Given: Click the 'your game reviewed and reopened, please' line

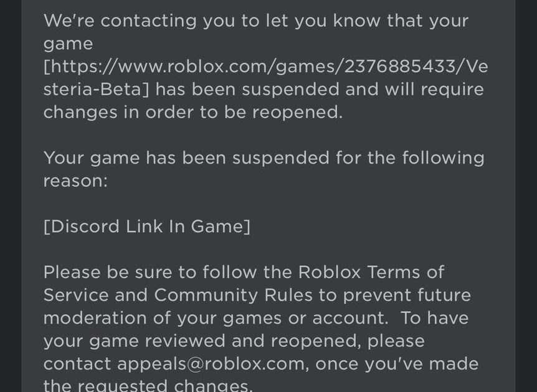Looking at the screenshot, I should [x=234, y=341].
